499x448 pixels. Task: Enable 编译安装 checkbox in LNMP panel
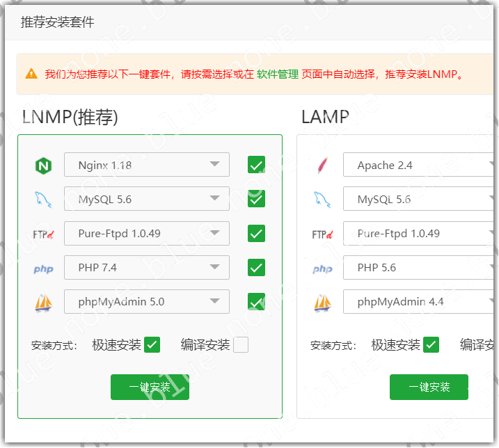pos(241,345)
